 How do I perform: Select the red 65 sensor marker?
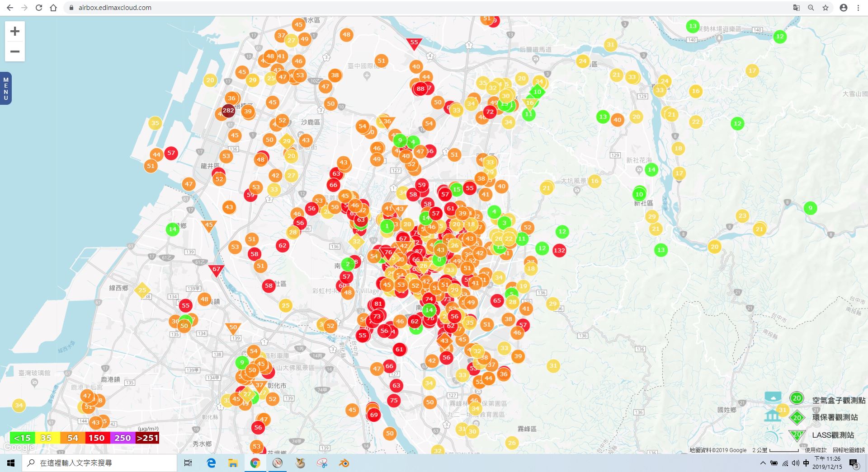pos(497,300)
